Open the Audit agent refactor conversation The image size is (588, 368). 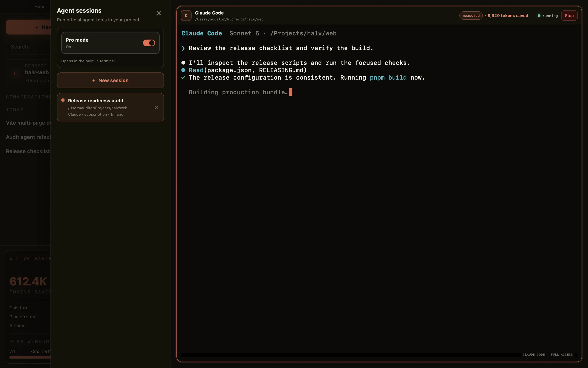(x=28, y=137)
